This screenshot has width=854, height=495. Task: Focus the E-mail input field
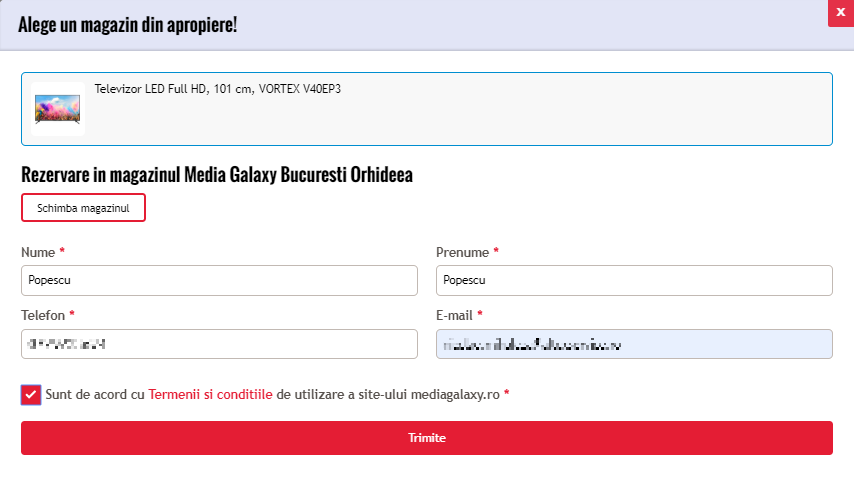tap(634, 344)
